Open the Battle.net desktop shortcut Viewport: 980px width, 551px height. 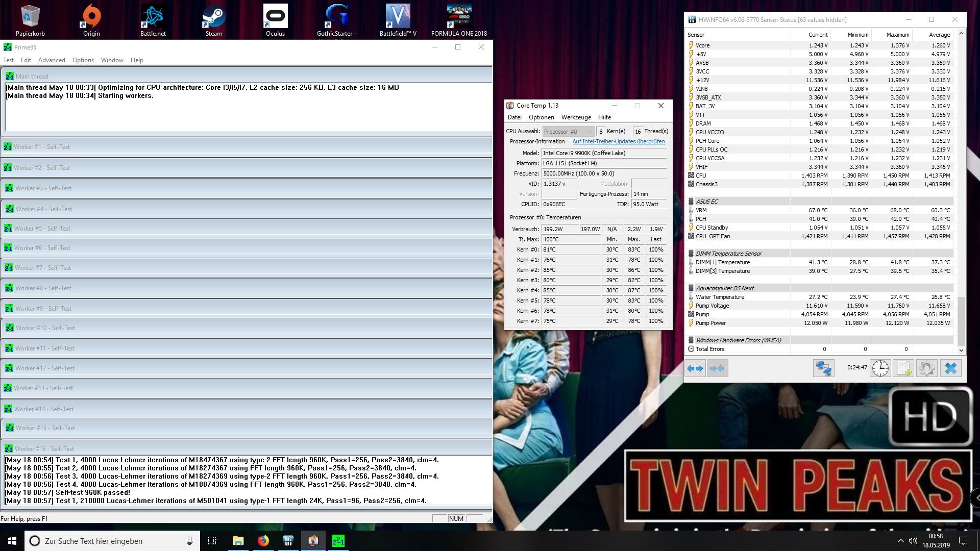coord(153,20)
